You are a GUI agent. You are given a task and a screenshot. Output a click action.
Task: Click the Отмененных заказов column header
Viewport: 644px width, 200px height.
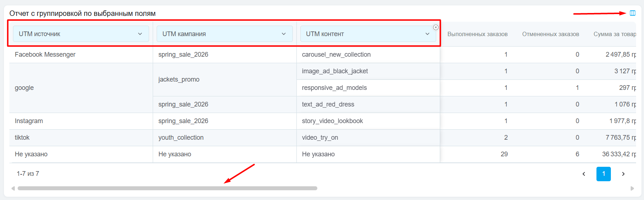550,34
